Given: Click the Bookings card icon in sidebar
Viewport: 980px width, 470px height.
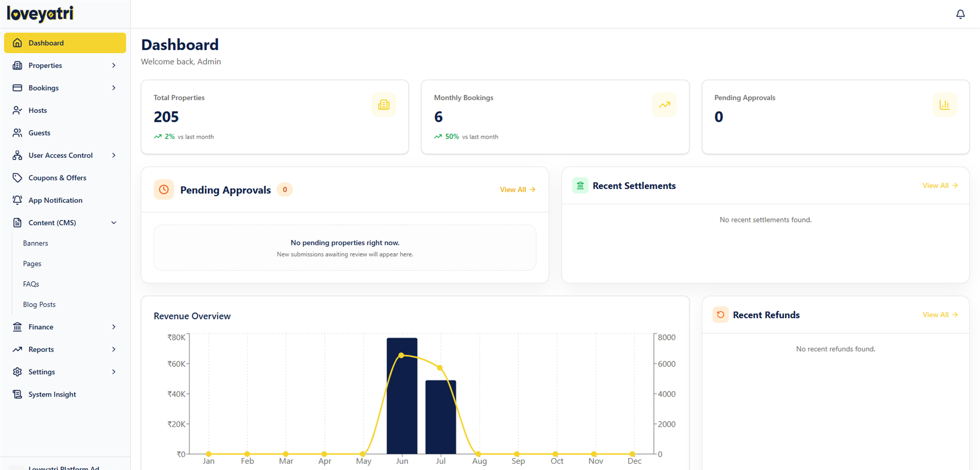Looking at the screenshot, I should coord(18,88).
